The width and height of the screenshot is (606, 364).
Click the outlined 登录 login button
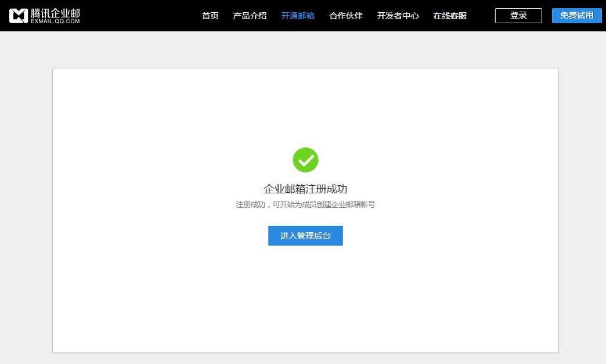coord(518,15)
